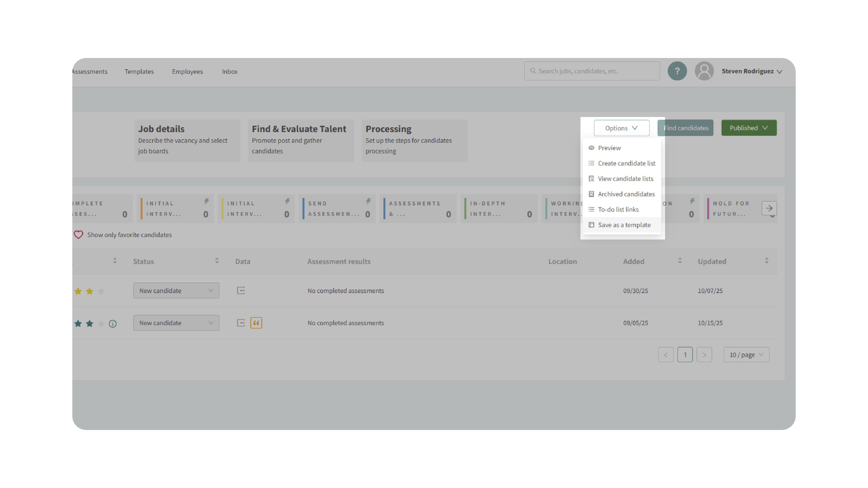Choose Archived candidates from Options menu

(x=626, y=194)
